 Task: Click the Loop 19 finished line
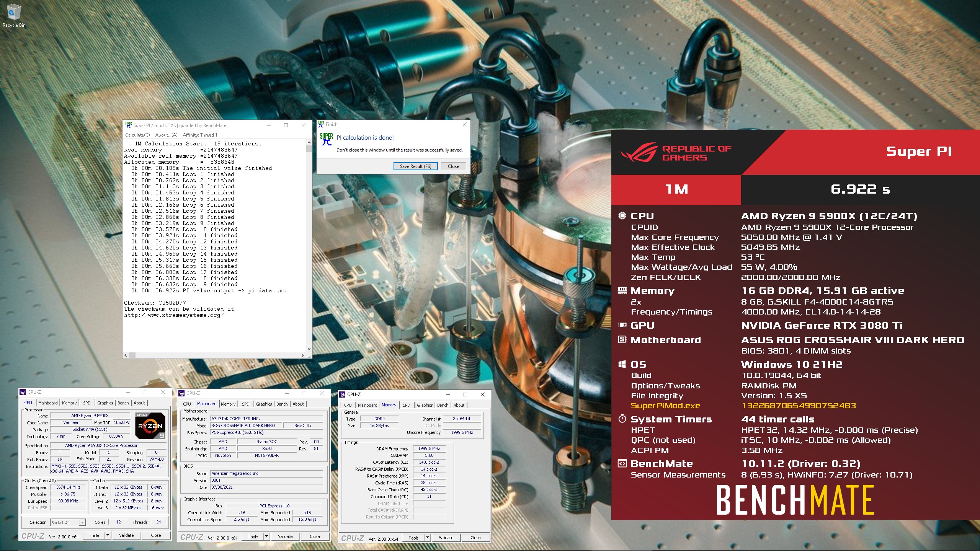[x=185, y=284]
